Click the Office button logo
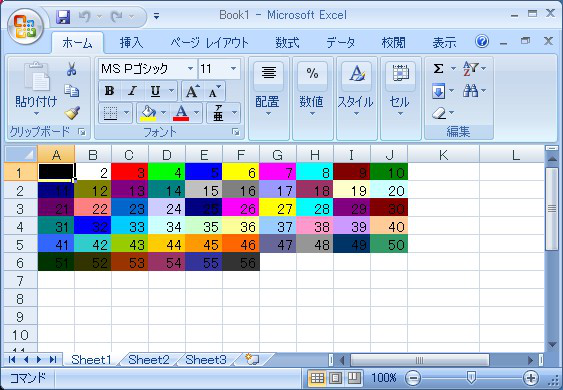 coord(25,27)
